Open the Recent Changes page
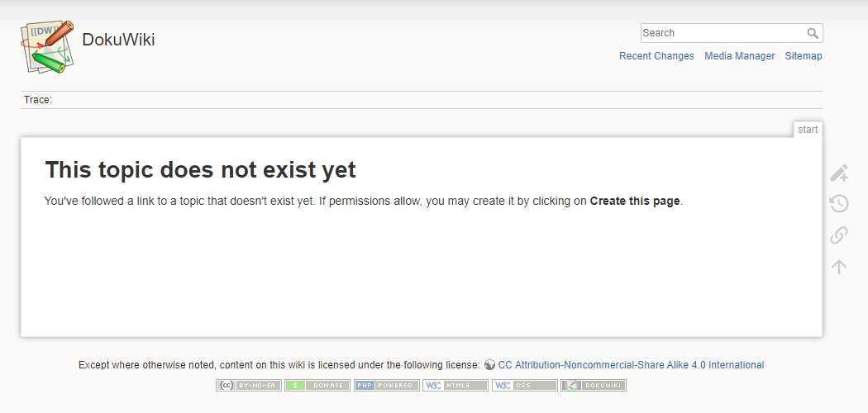This screenshot has width=868, height=413. click(x=656, y=56)
